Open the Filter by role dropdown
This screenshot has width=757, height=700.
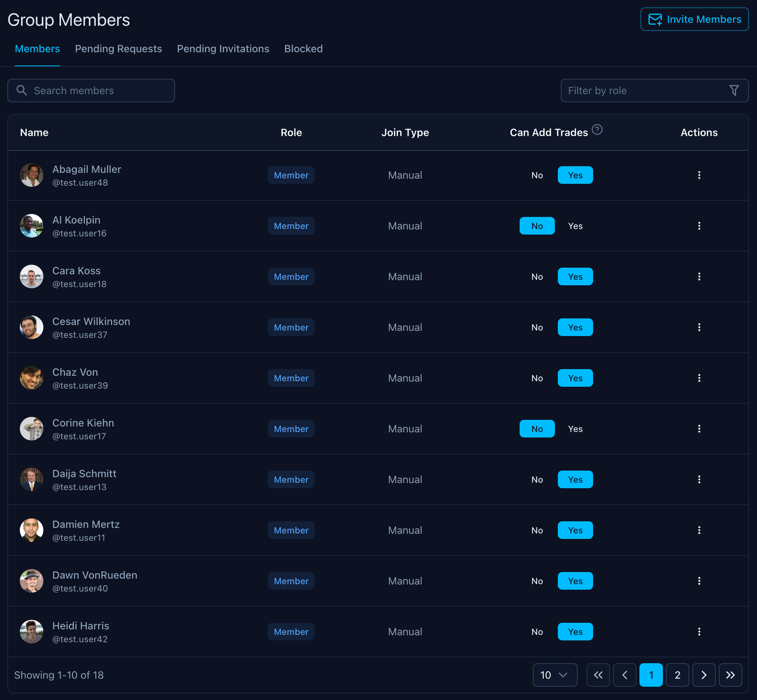pyautogui.click(x=654, y=90)
